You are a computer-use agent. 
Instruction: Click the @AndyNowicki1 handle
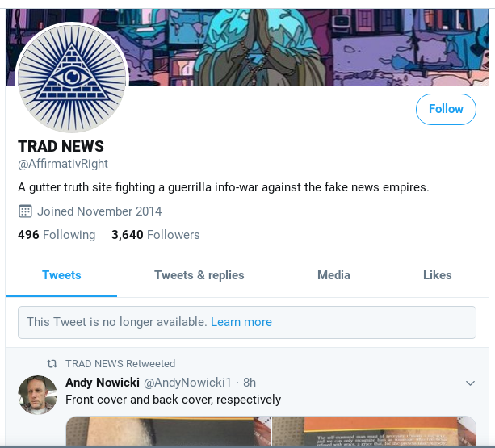187,383
